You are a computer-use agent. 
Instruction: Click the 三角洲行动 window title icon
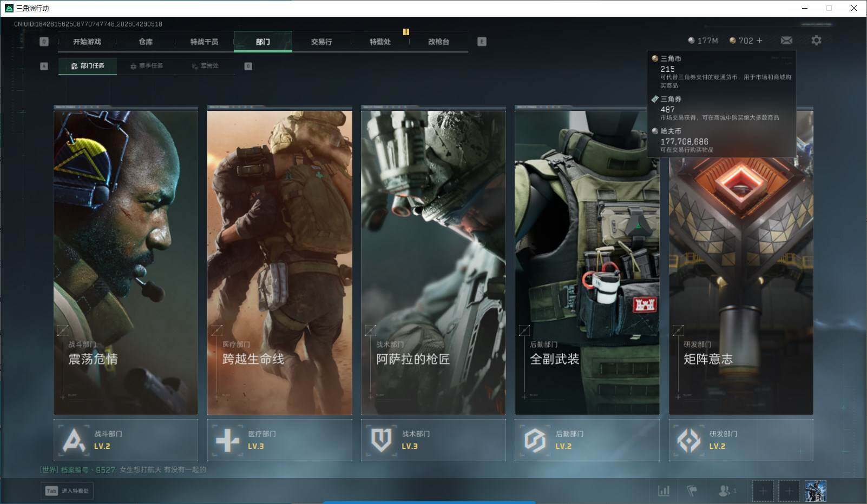[9, 8]
